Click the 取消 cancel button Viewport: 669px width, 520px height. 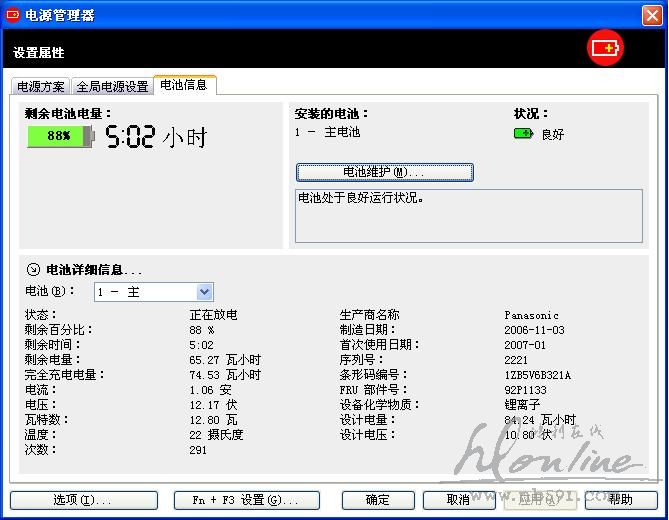[459, 500]
